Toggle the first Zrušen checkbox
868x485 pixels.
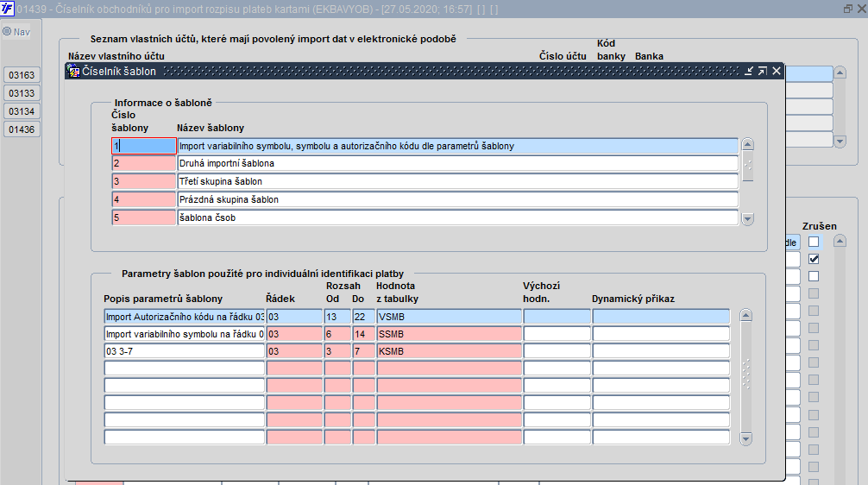pos(813,242)
